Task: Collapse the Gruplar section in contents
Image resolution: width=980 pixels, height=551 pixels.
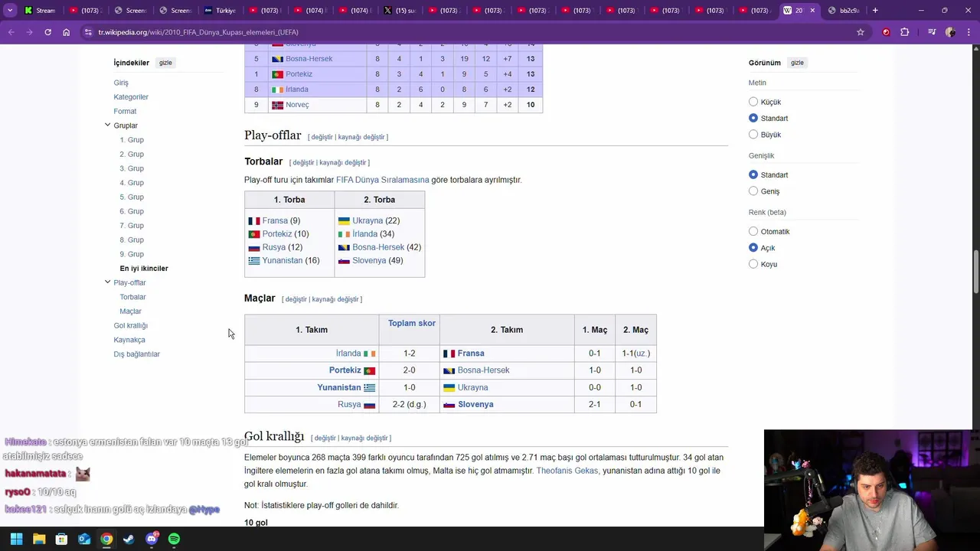Action: point(107,125)
